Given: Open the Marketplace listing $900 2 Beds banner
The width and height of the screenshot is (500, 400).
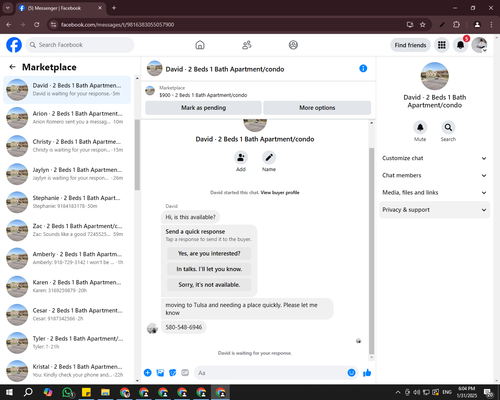Looking at the screenshot, I should coord(258,92).
